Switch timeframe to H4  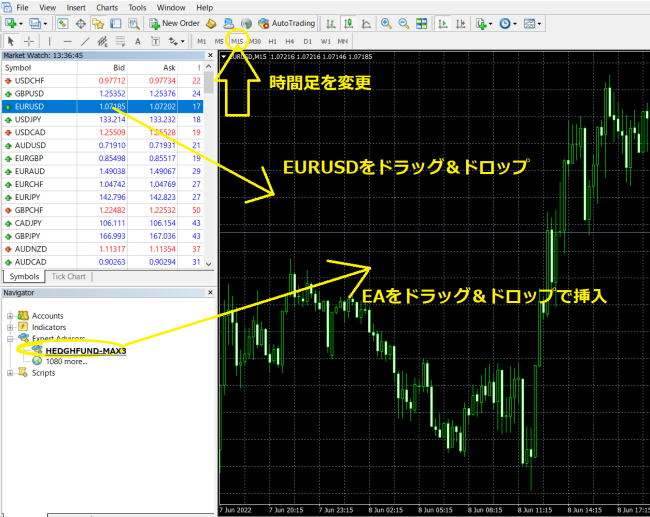click(x=290, y=41)
